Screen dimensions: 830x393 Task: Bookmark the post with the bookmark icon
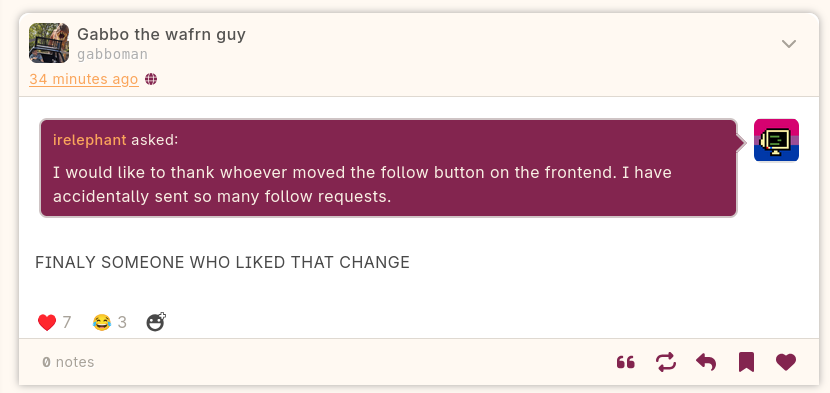click(x=746, y=362)
